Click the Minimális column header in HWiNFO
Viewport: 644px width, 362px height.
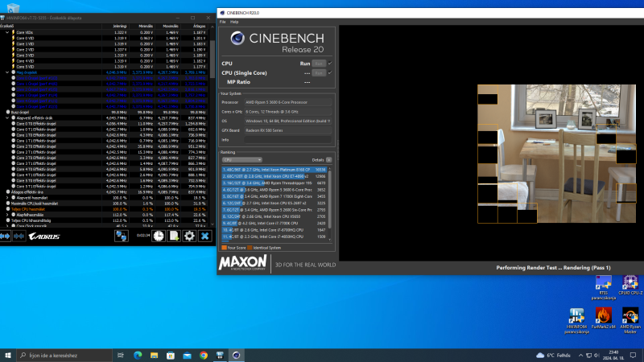(x=146, y=27)
